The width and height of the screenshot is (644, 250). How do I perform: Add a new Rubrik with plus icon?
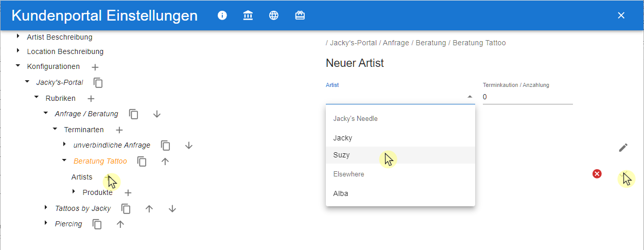pos(91,98)
